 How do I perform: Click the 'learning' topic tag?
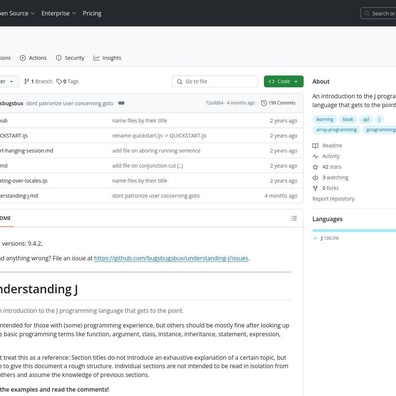325,119
